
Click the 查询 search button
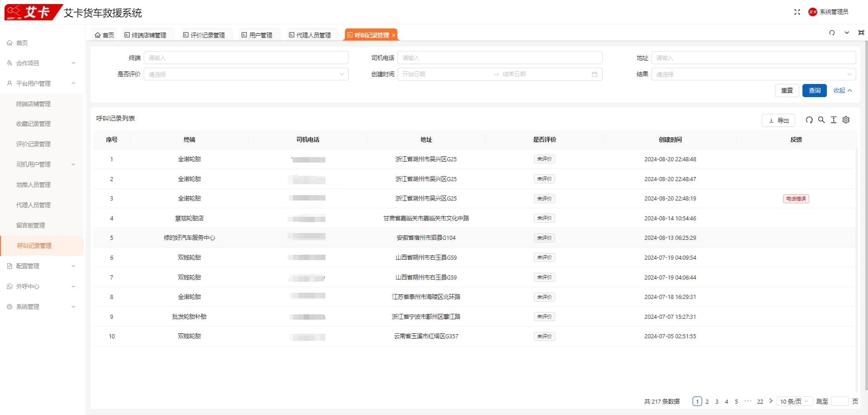(x=815, y=91)
